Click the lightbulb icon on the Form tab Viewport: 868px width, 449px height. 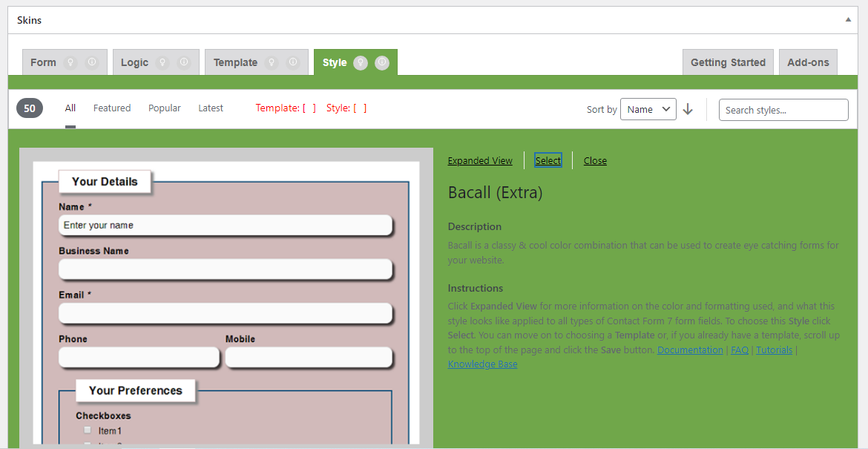click(71, 62)
